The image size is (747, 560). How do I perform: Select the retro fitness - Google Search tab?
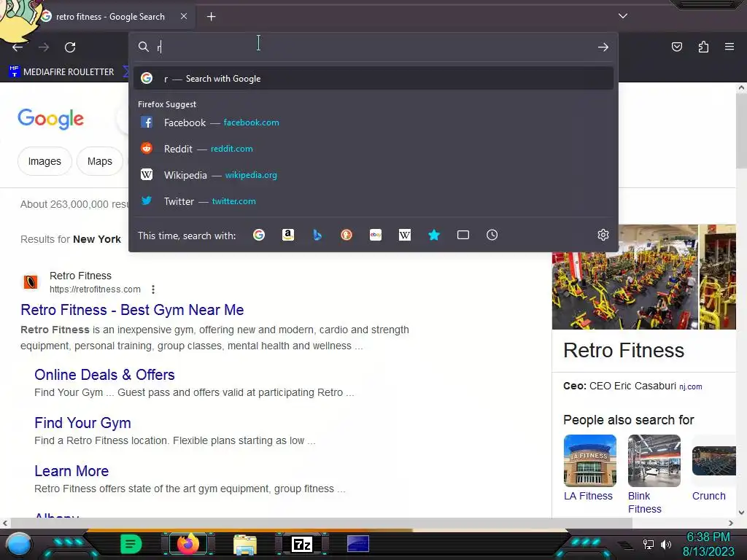tap(111, 17)
